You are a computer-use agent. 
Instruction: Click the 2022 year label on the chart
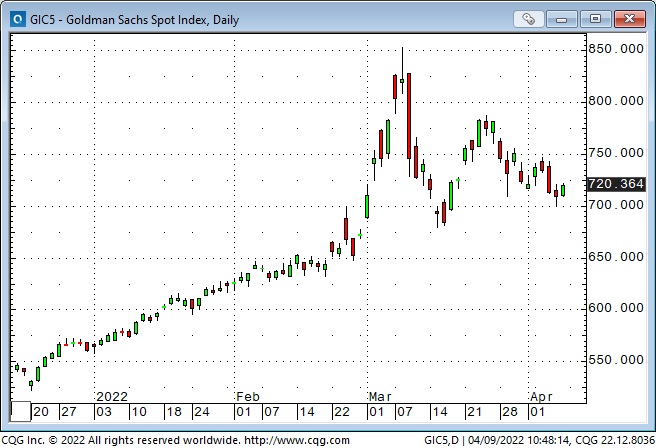pyautogui.click(x=112, y=397)
